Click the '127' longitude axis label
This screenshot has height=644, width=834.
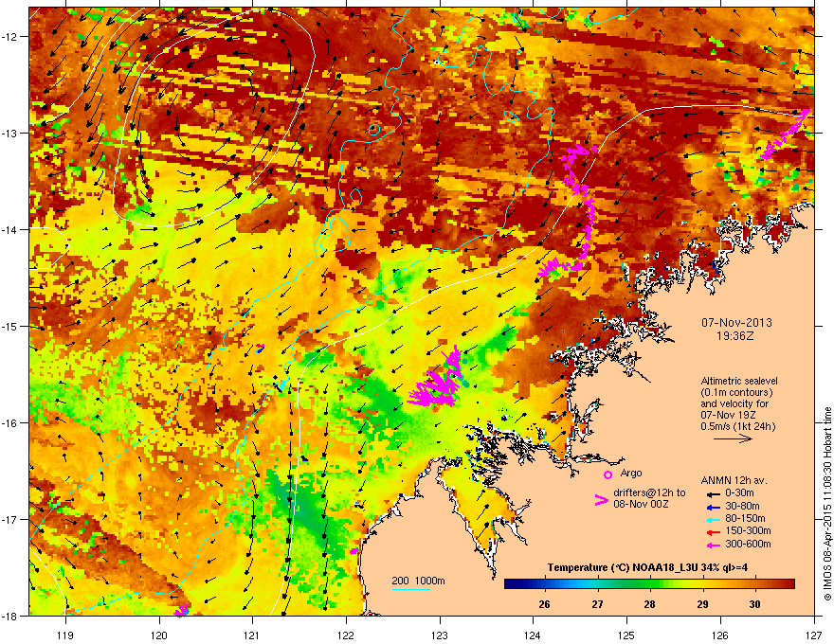tap(814, 635)
